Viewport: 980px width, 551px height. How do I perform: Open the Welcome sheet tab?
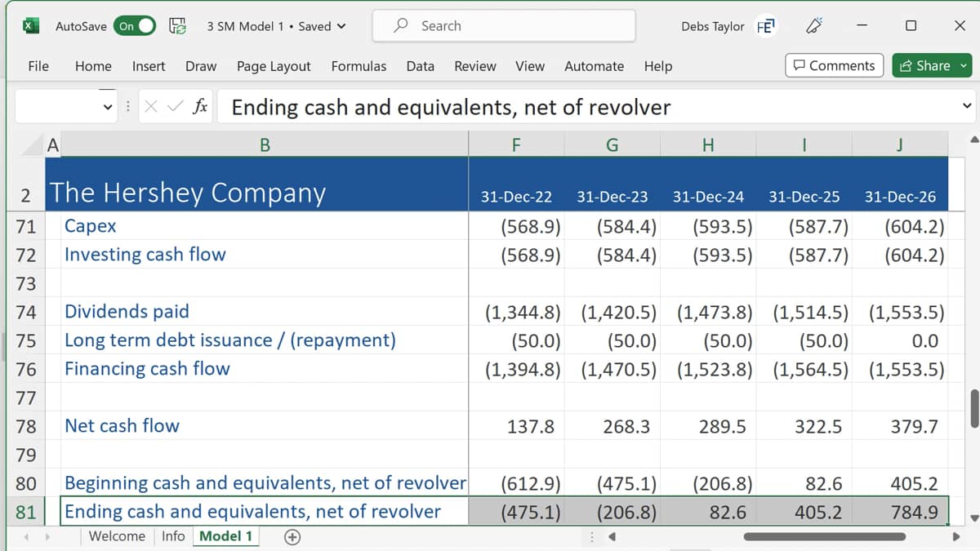(117, 536)
